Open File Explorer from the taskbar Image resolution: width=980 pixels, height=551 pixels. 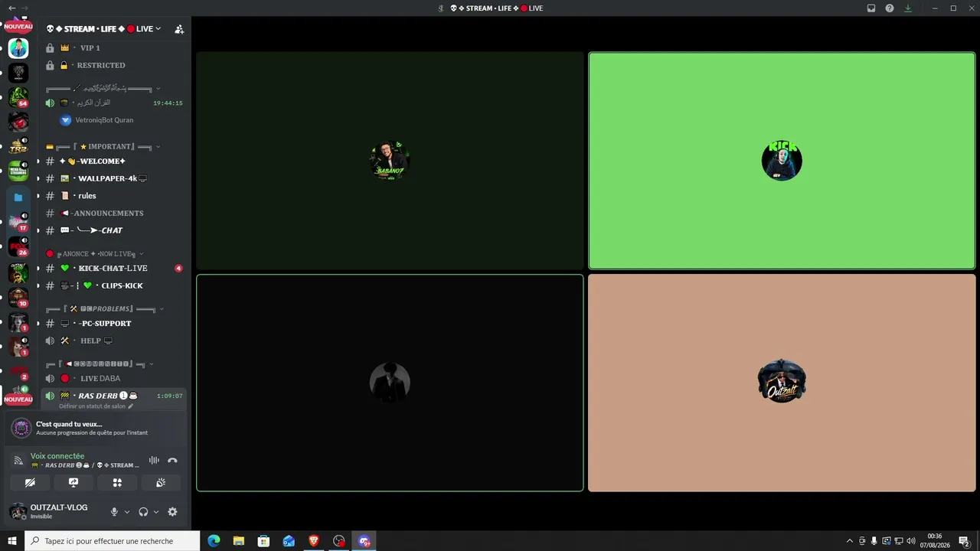click(239, 541)
